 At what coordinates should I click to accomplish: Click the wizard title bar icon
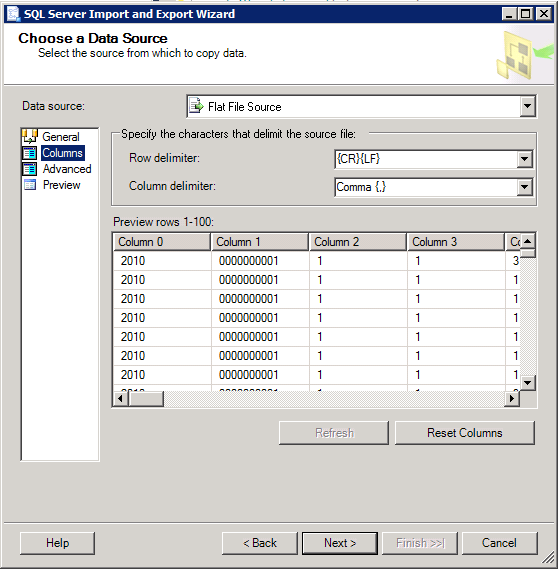tap(13, 14)
